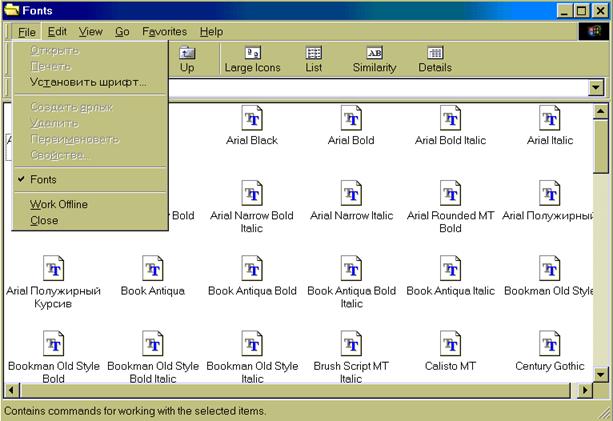Select the Arial Rounded MT Bold font

tap(450, 194)
